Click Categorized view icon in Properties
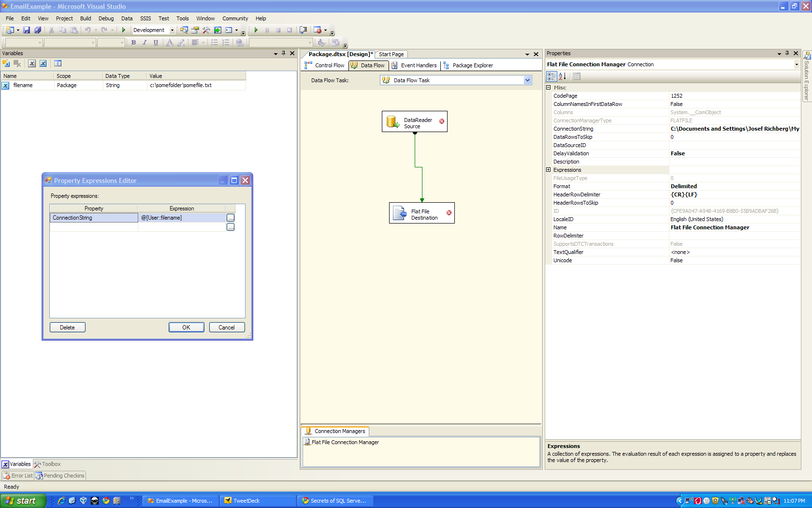 [551, 76]
